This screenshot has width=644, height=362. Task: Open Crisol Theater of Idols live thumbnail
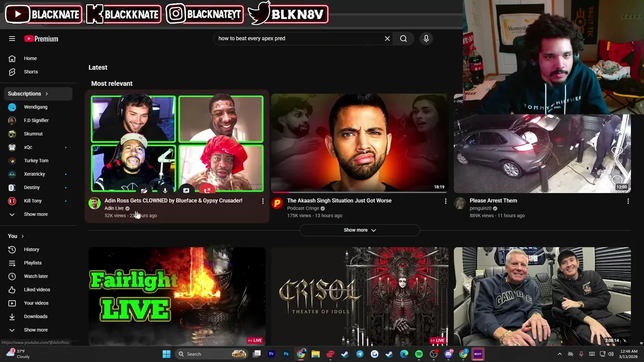pos(359,296)
